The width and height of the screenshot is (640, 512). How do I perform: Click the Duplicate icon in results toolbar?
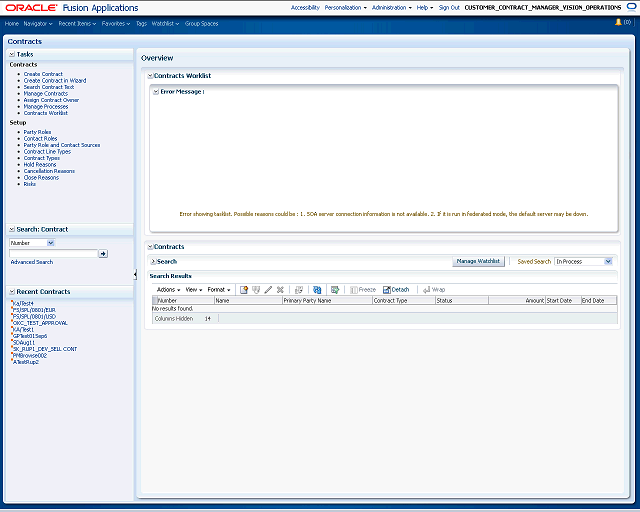(299, 290)
